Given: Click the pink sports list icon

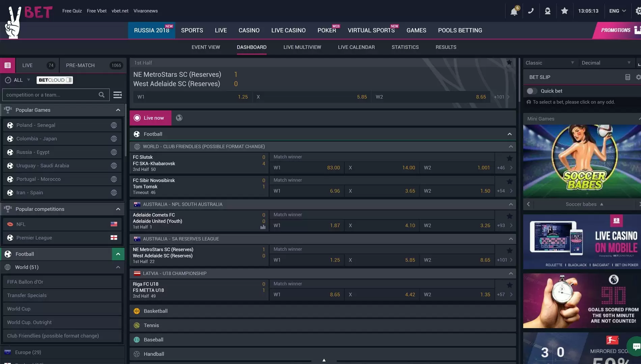Looking at the screenshot, I should click(x=7, y=65).
